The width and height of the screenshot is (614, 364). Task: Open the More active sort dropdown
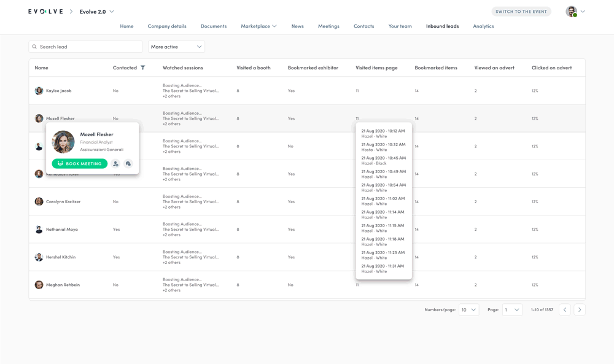pyautogui.click(x=176, y=47)
